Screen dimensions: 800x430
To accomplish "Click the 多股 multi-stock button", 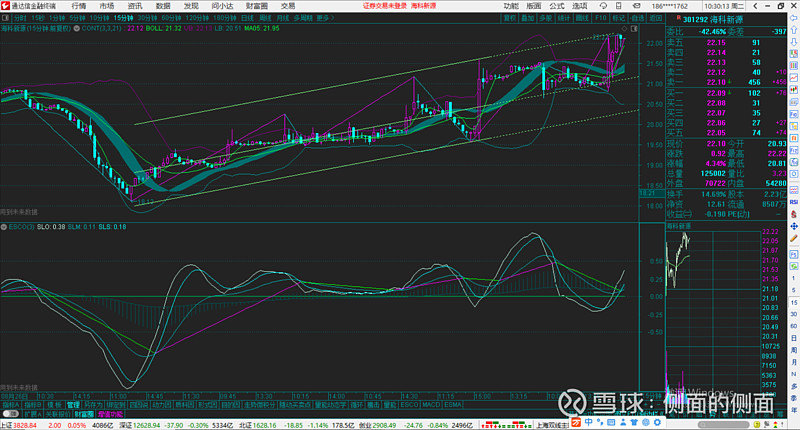I will point(545,18).
